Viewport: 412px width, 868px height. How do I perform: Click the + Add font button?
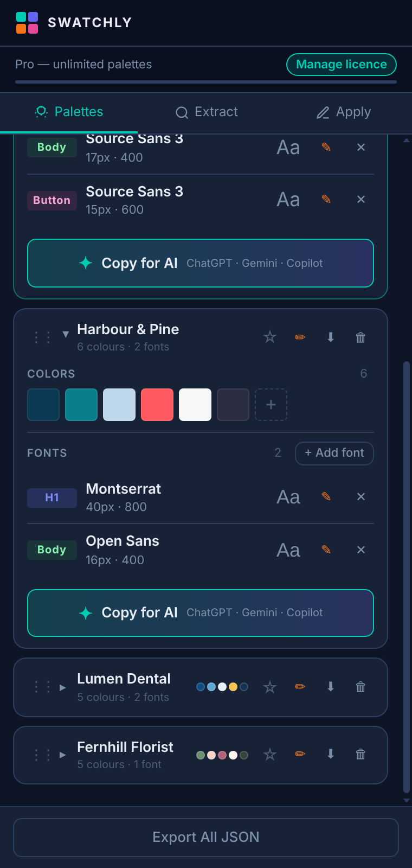click(x=334, y=453)
